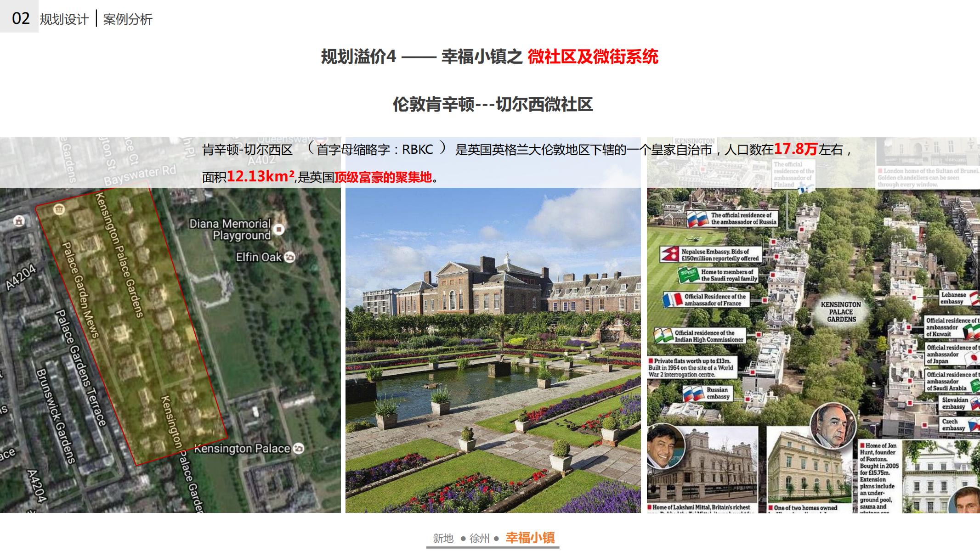Click the 伦敦肯辛顿---切尔西微社区 subtitle
This screenshot has height=551, width=980.
[x=493, y=105]
